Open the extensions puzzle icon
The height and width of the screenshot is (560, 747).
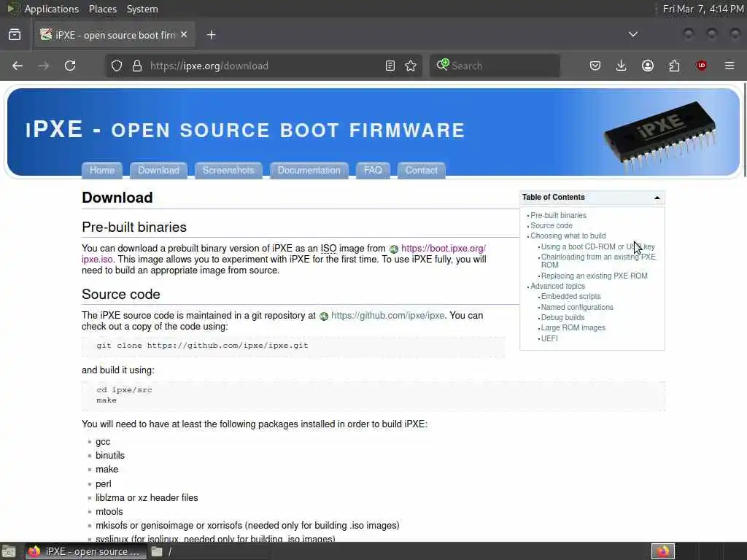pyautogui.click(x=674, y=66)
